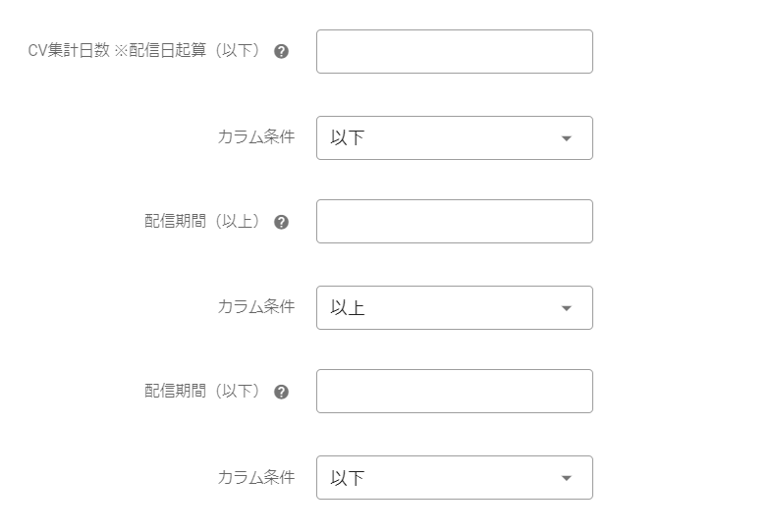Click the 配信期間（以下） label text
Viewport: 772px width, 532px height.
[x=203, y=392]
